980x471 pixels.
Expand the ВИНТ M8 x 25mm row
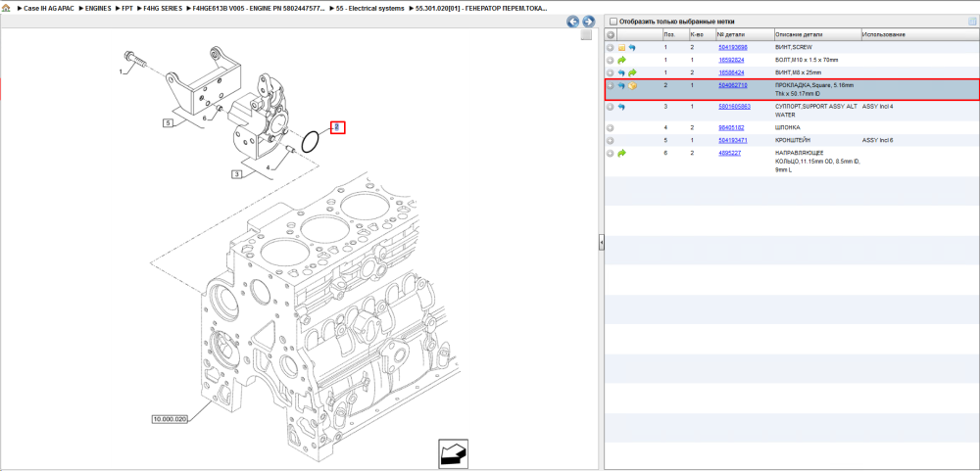click(611, 72)
